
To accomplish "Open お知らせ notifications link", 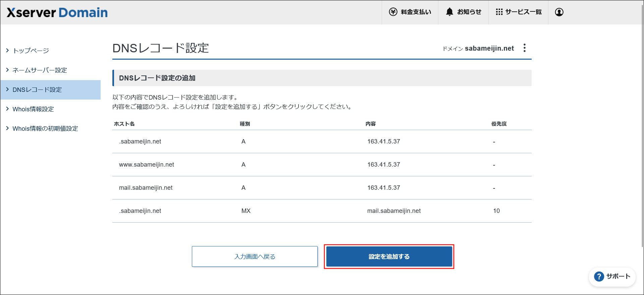I will click(469, 12).
